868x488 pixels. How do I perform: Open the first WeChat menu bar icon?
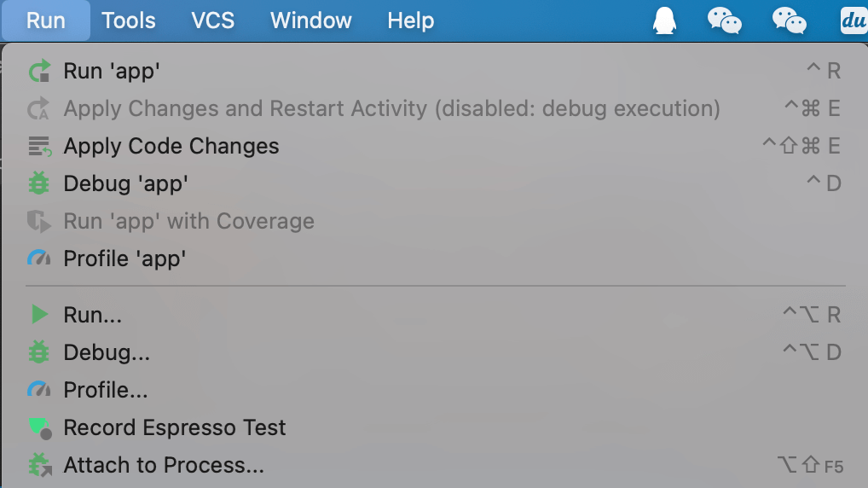tap(724, 20)
